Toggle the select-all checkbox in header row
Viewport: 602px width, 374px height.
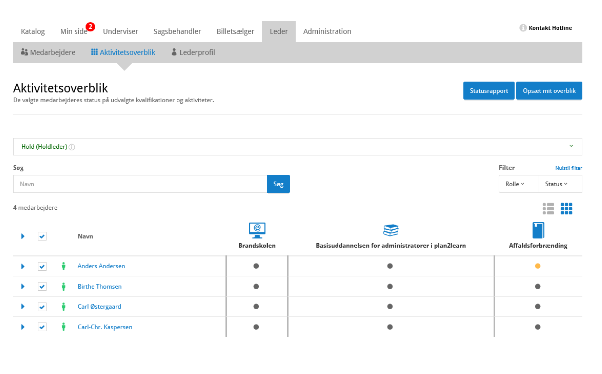click(42, 236)
